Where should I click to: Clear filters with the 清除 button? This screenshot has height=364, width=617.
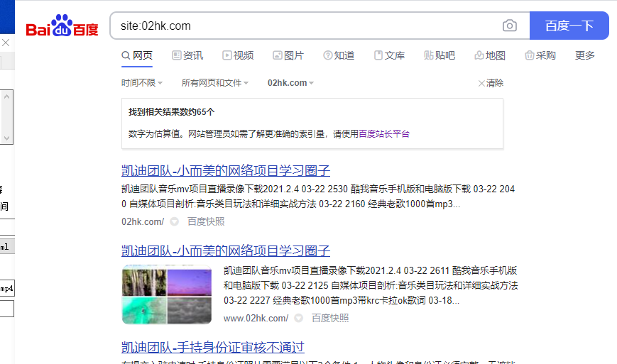(491, 83)
